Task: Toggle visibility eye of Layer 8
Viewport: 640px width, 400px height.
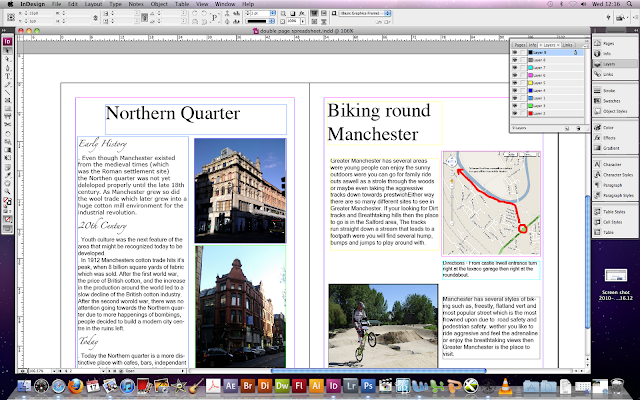Action: [515, 60]
